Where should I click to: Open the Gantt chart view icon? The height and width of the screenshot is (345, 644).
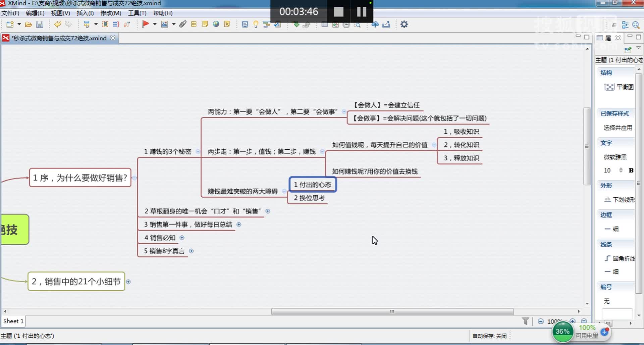(x=266, y=24)
